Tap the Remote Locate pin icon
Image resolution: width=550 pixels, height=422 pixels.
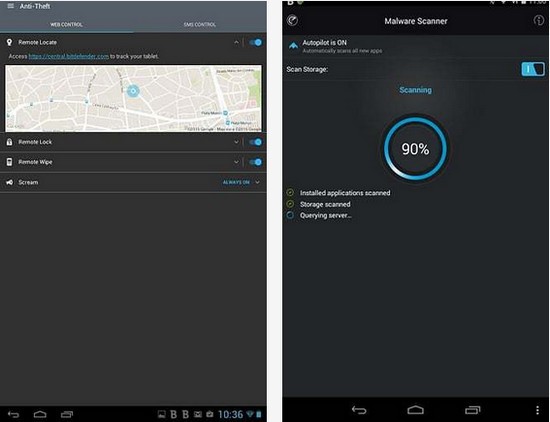pos(9,42)
